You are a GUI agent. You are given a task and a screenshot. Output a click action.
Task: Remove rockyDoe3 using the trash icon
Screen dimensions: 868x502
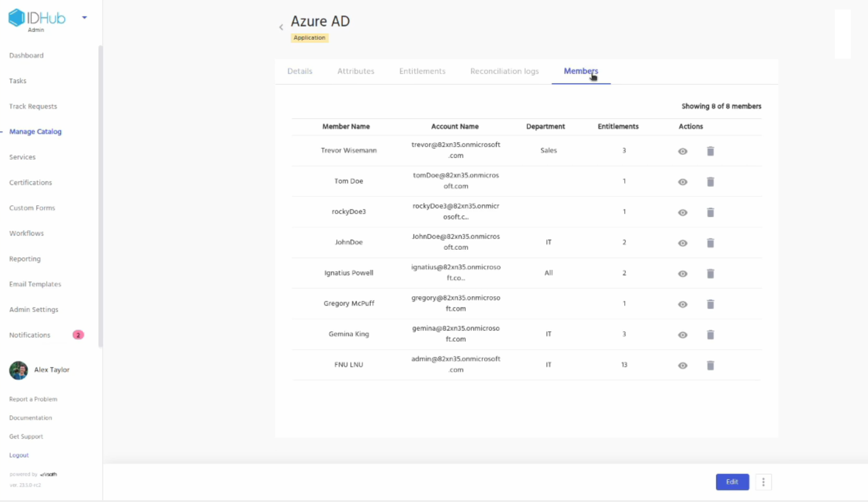tap(710, 212)
